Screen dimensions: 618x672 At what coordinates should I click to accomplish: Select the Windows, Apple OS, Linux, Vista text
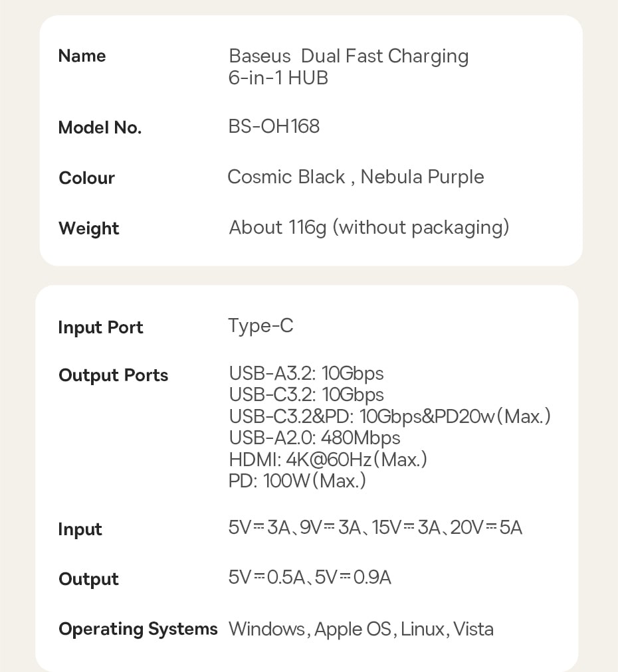(x=361, y=629)
